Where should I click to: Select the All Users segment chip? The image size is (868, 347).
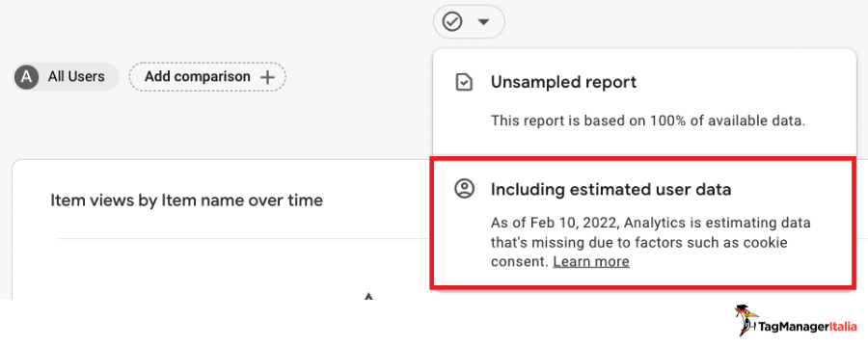[x=66, y=77]
